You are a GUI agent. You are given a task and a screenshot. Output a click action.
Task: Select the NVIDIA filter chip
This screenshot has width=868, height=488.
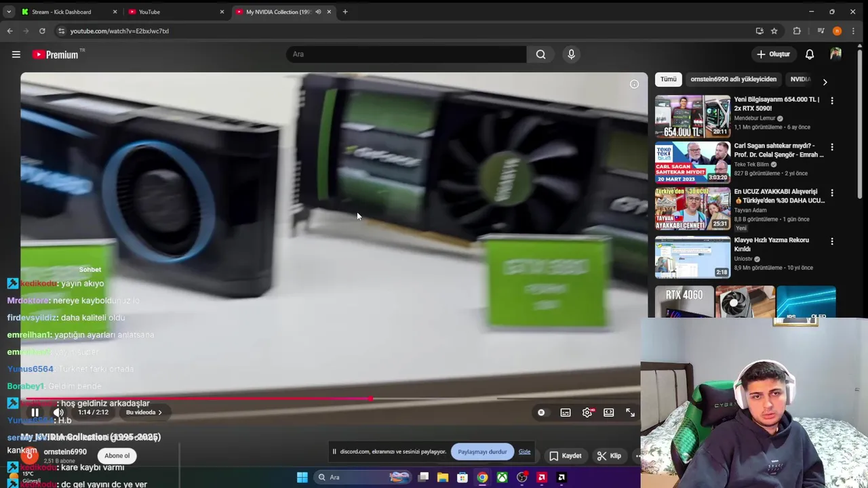click(800, 79)
